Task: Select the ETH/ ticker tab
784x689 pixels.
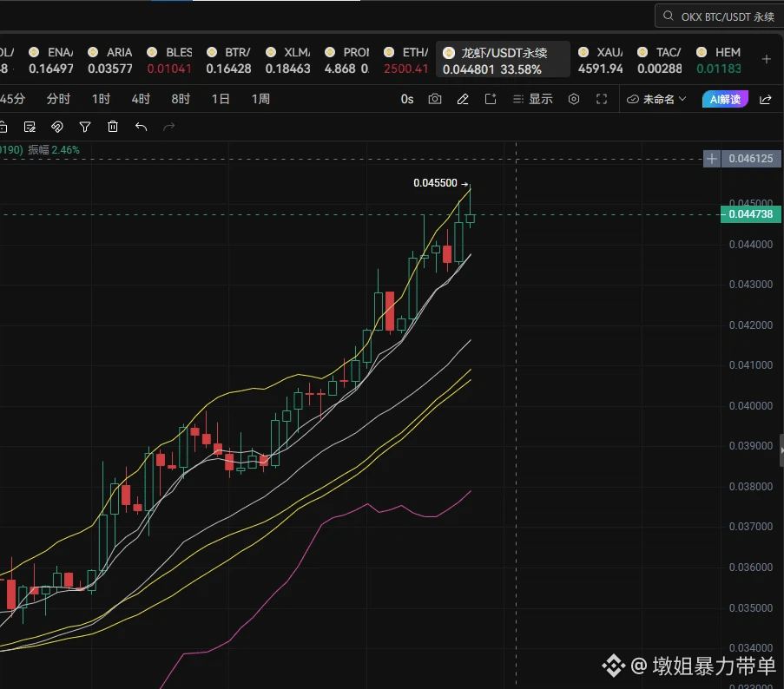Action: click(406, 60)
